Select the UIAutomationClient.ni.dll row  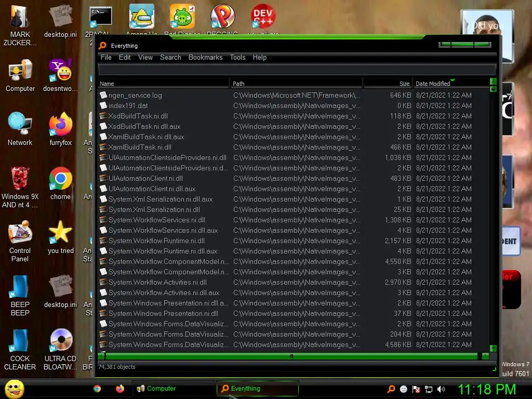(294, 179)
